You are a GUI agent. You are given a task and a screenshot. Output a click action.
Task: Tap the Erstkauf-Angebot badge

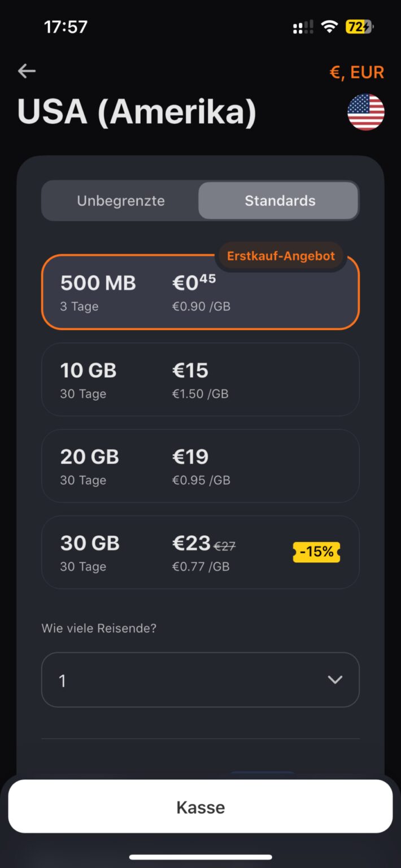point(280,256)
